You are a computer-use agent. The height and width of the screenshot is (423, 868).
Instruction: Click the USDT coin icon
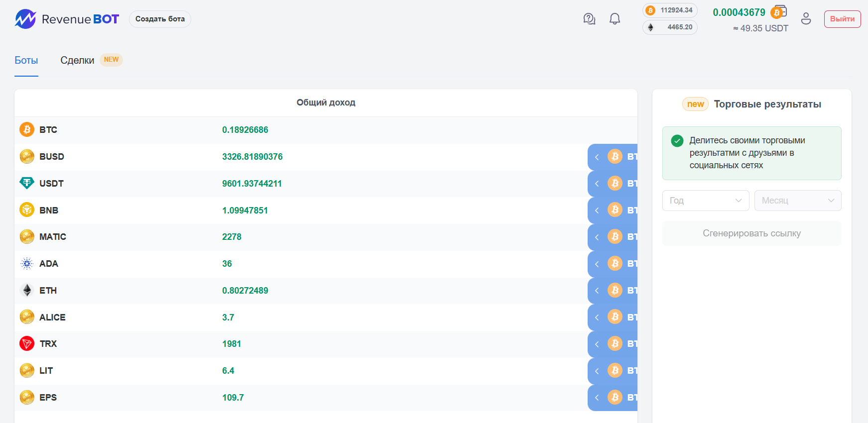click(x=27, y=183)
